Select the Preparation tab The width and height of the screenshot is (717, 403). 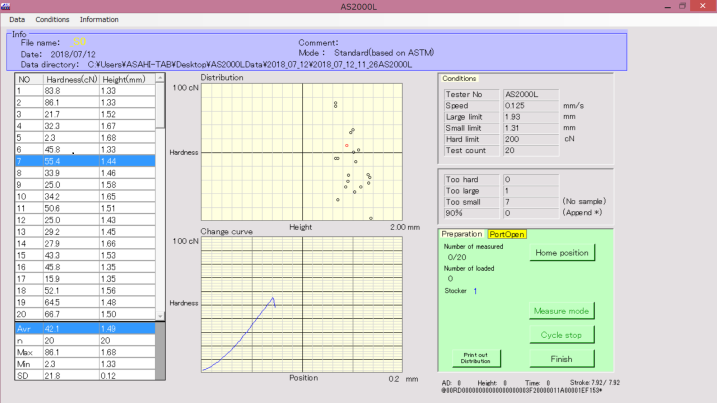tap(462, 234)
